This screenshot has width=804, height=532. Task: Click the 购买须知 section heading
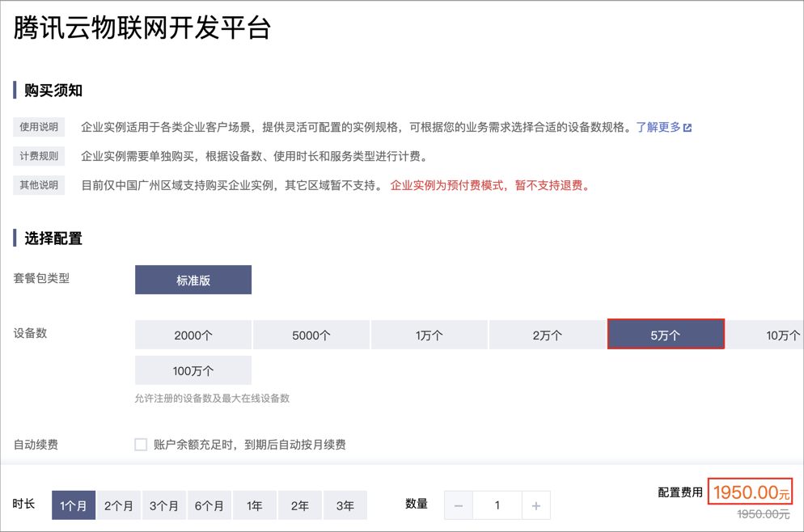53,91
